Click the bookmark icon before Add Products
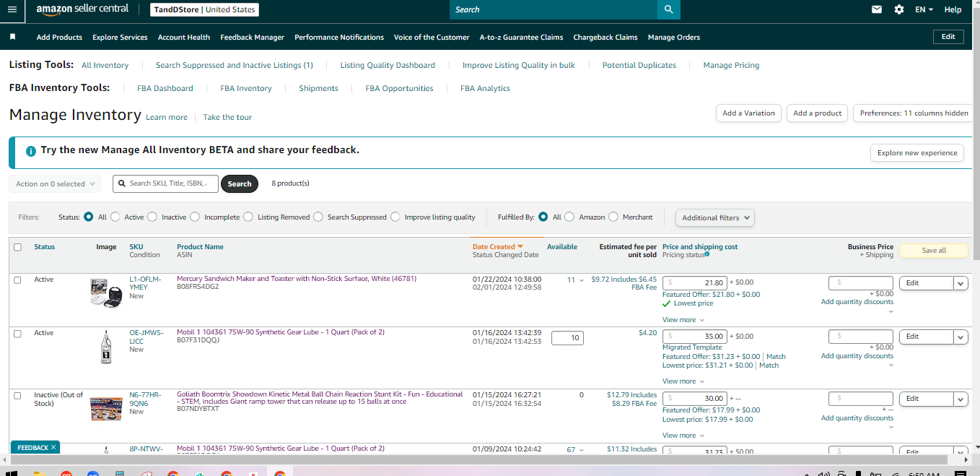Screen dimensions: 980x476 13,37
